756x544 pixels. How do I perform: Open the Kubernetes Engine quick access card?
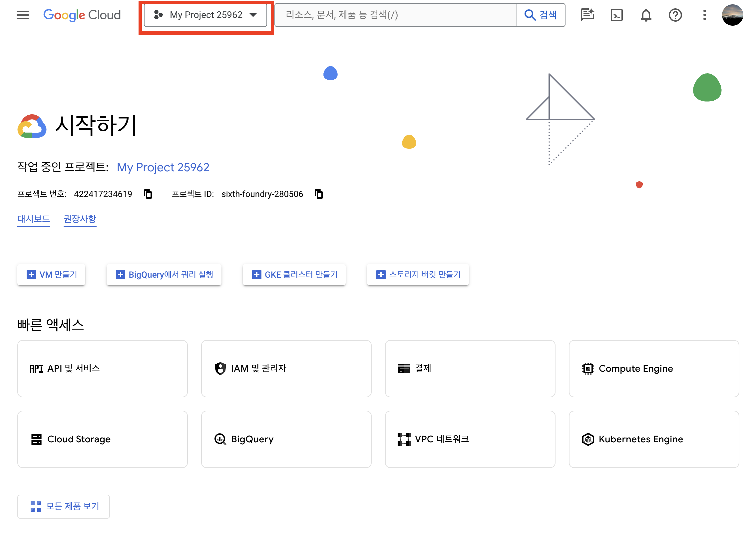[654, 439]
